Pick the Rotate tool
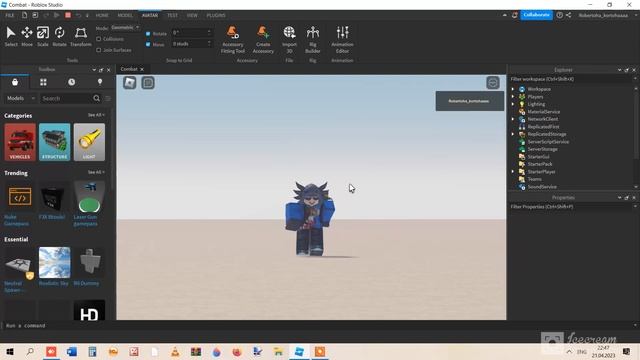 pyautogui.click(x=59, y=36)
